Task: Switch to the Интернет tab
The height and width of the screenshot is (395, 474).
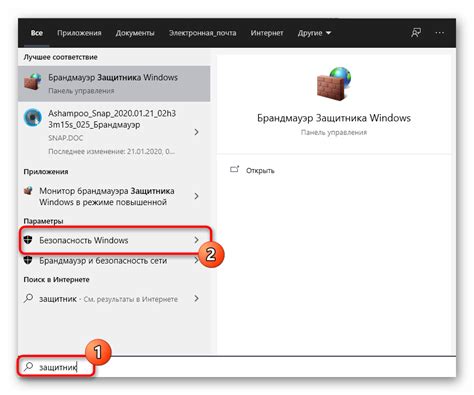Action: [267, 33]
